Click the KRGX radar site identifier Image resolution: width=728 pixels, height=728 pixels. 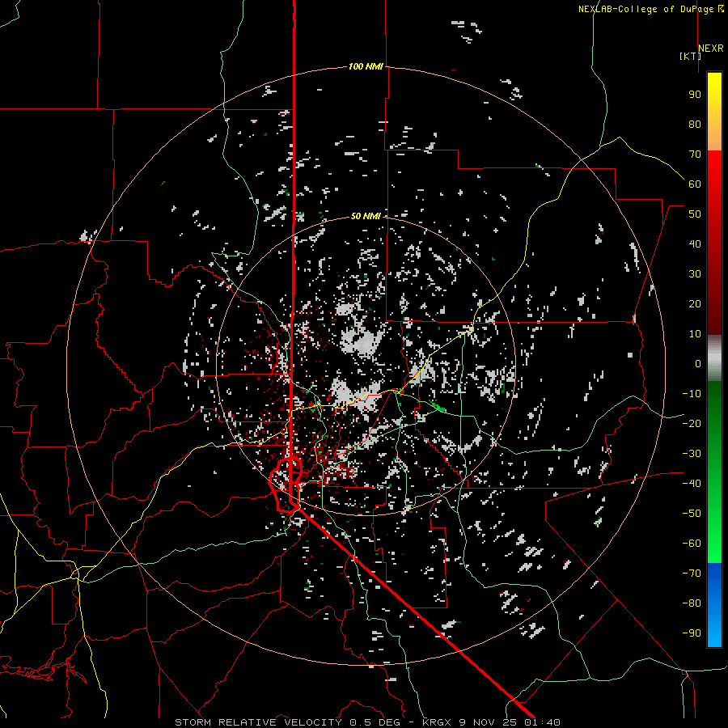coord(437,722)
